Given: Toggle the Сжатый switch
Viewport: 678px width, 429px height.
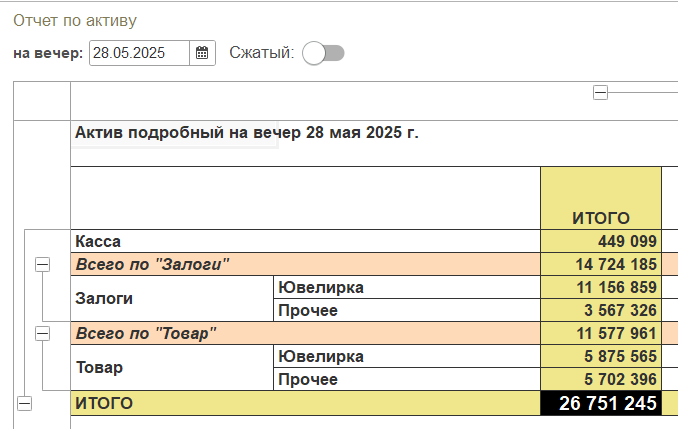Looking at the screenshot, I should click(323, 53).
